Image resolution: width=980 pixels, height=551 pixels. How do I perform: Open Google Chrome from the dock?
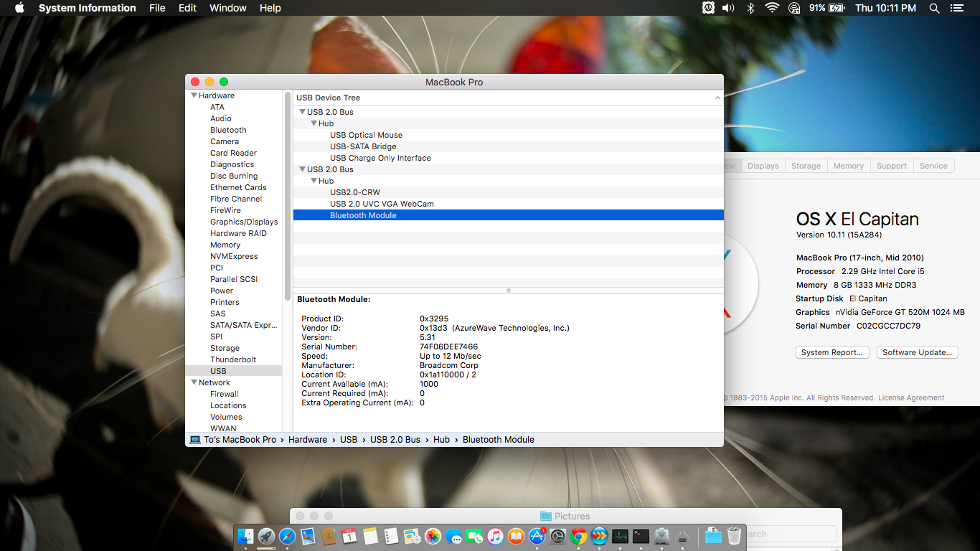point(578,536)
